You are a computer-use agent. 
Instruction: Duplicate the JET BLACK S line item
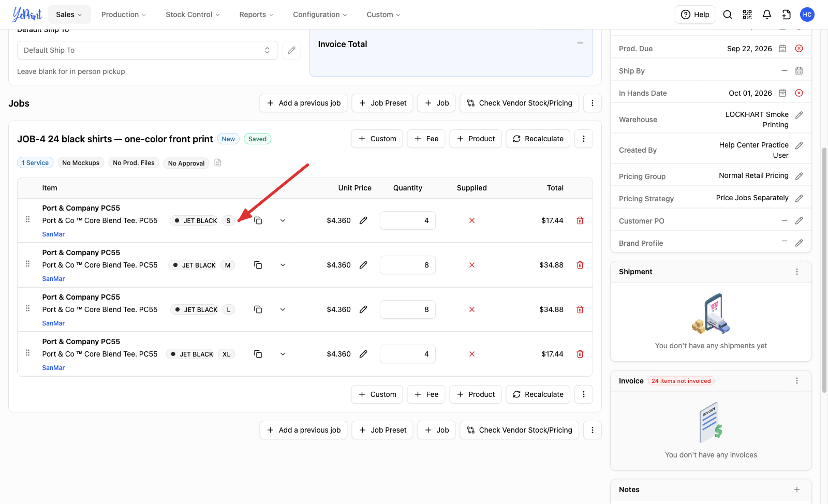click(x=258, y=220)
